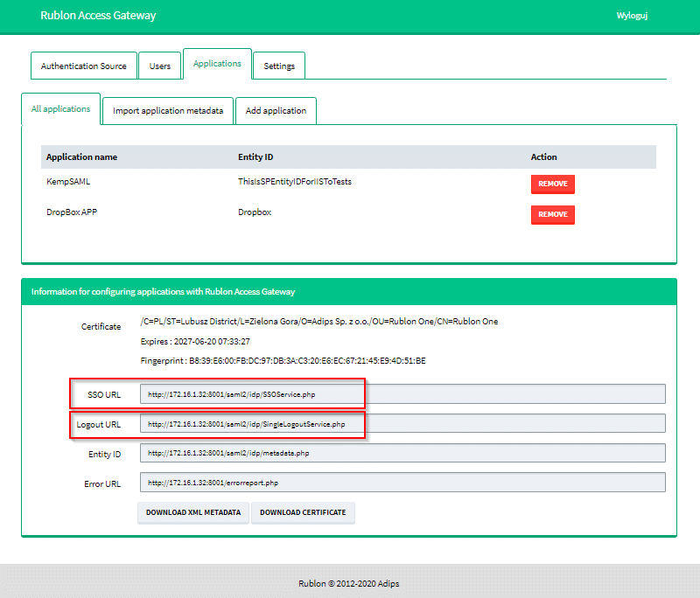Click the KempSAML application name
Image resolution: width=700 pixels, height=598 pixels.
[68, 182]
